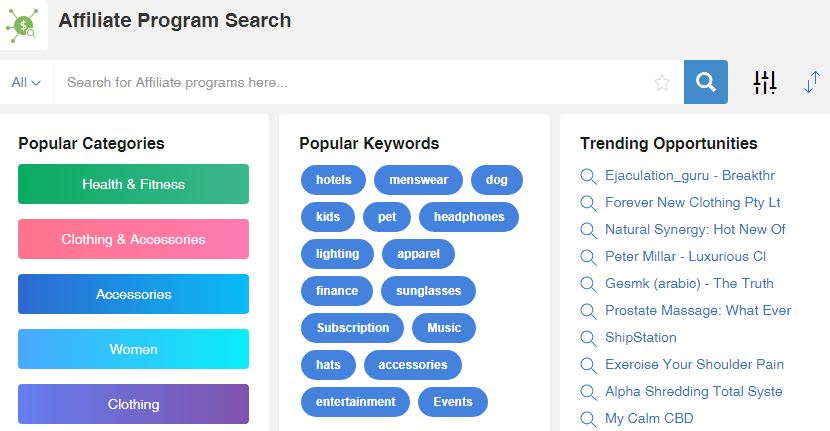Image resolution: width=830 pixels, height=431 pixels.
Task: Click the Affiliate Program Search logo
Action: [x=23, y=25]
